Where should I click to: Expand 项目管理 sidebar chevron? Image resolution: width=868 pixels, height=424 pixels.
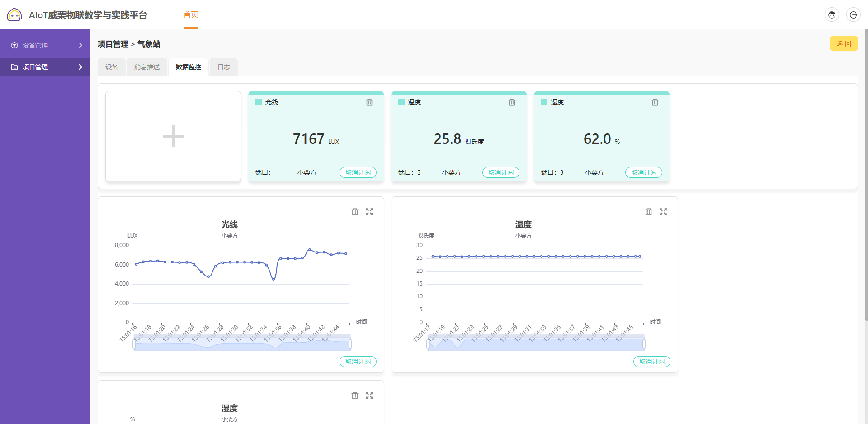(x=80, y=67)
